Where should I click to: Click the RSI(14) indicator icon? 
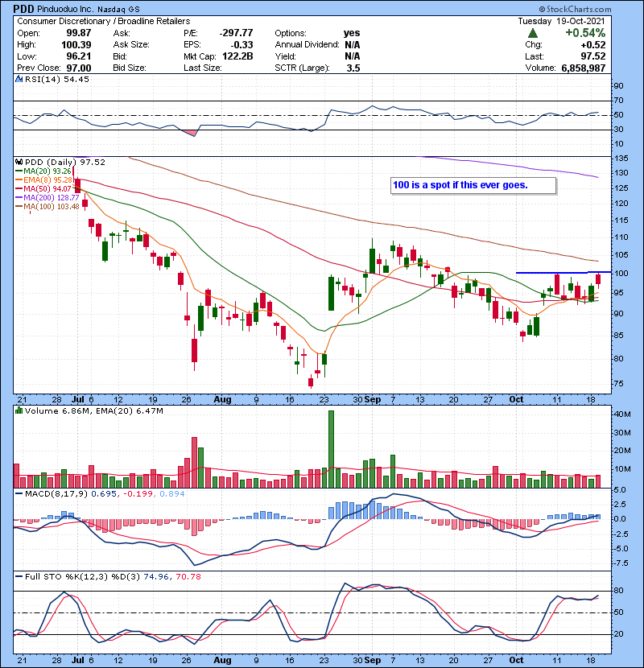tap(19, 79)
